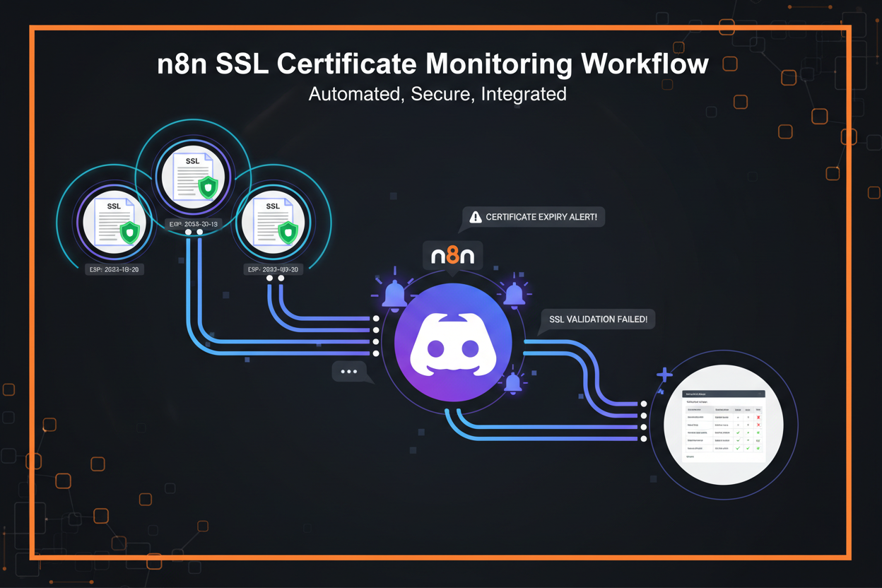Click the expiry date label under the rightmost certificate
Screen dimensions: 882x588
pos(273,269)
